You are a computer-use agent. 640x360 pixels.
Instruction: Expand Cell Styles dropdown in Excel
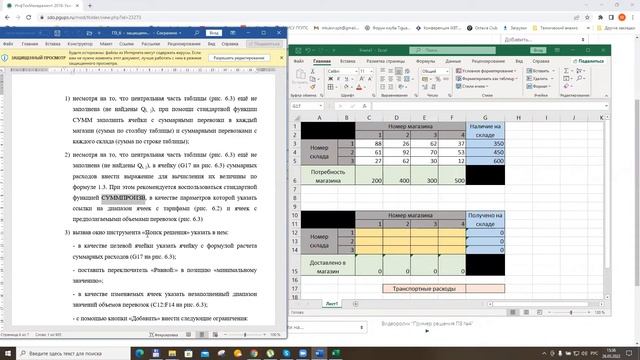487,86
